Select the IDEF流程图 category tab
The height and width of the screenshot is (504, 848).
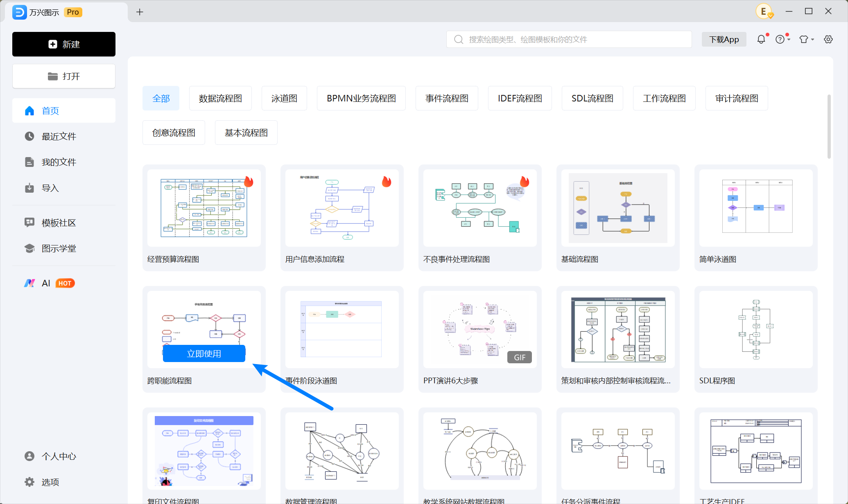pyautogui.click(x=520, y=98)
